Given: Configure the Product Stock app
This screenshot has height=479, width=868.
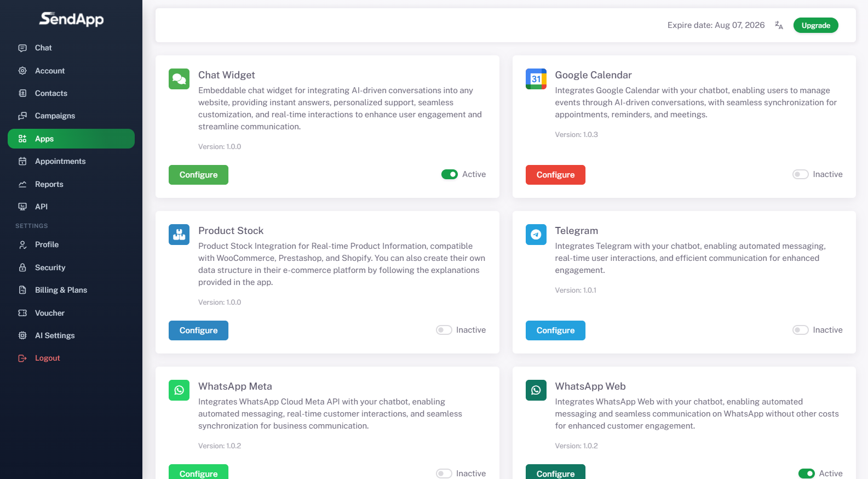Looking at the screenshot, I should point(198,330).
